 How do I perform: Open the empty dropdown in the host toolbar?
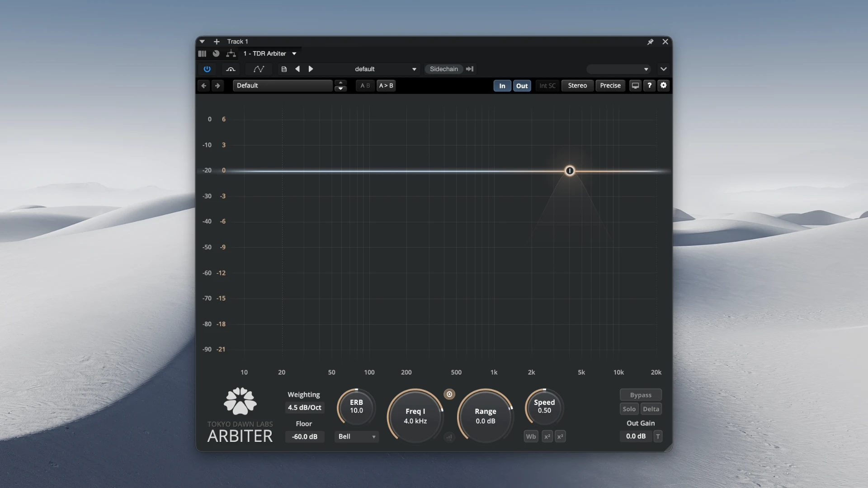pyautogui.click(x=618, y=69)
